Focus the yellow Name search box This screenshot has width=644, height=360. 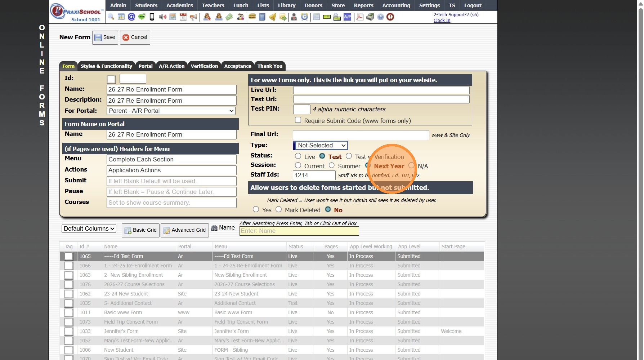coord(299,231)
